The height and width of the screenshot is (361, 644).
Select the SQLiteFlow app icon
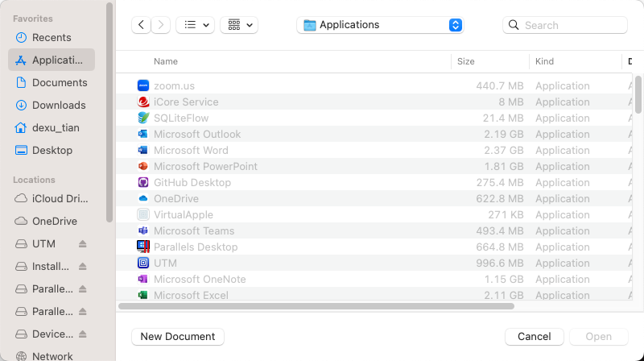tap(143, 118)
